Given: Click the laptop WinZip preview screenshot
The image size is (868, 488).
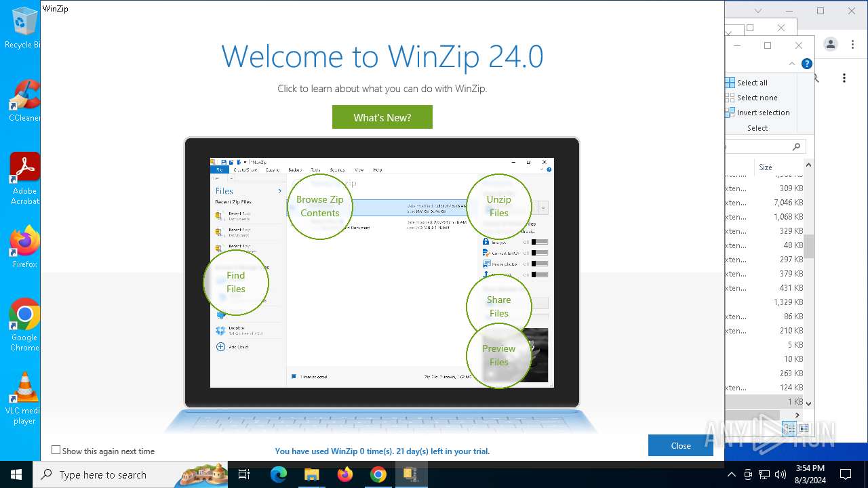Looking at the screenshot, I should 382,272.
